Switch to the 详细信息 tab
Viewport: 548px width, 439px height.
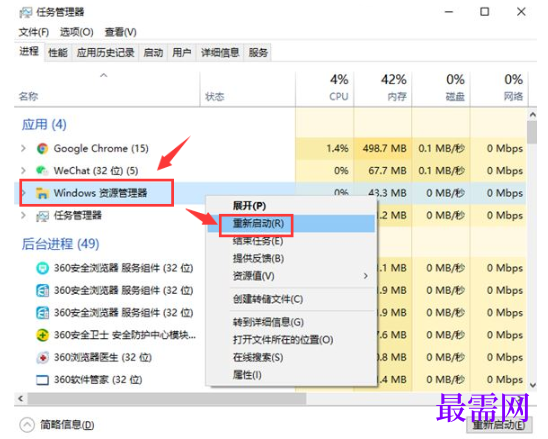click(220, 53)
